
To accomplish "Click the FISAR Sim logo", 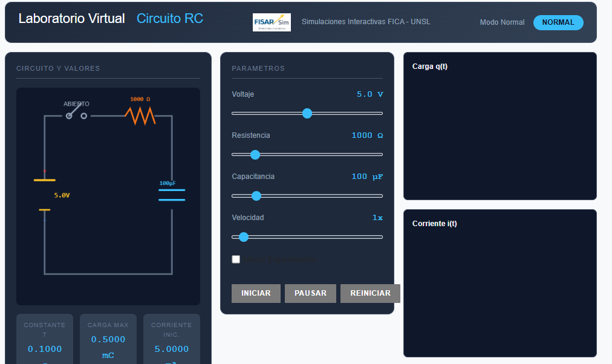I will [x=272, y=22].
